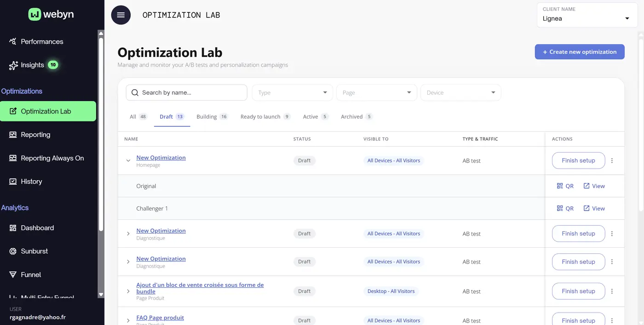Open Multi-Entry Funnel in sidebar

(47, 297)
